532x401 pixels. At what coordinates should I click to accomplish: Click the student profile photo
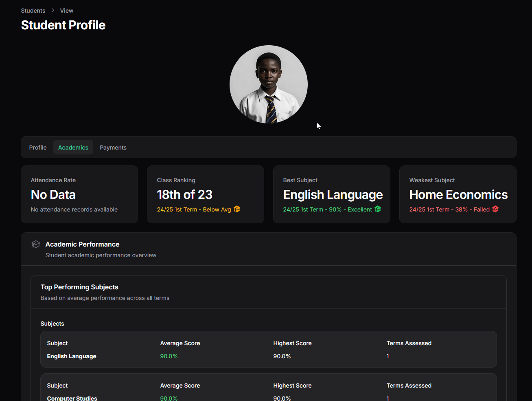pos(269,84)
